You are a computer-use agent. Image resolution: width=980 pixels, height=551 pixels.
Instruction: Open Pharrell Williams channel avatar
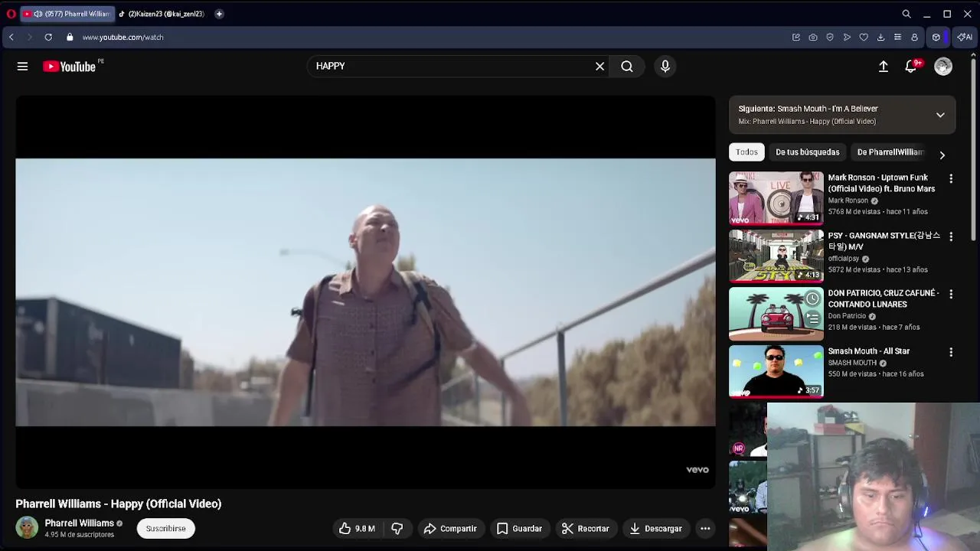pyautogui.click(x=27, y=528)
